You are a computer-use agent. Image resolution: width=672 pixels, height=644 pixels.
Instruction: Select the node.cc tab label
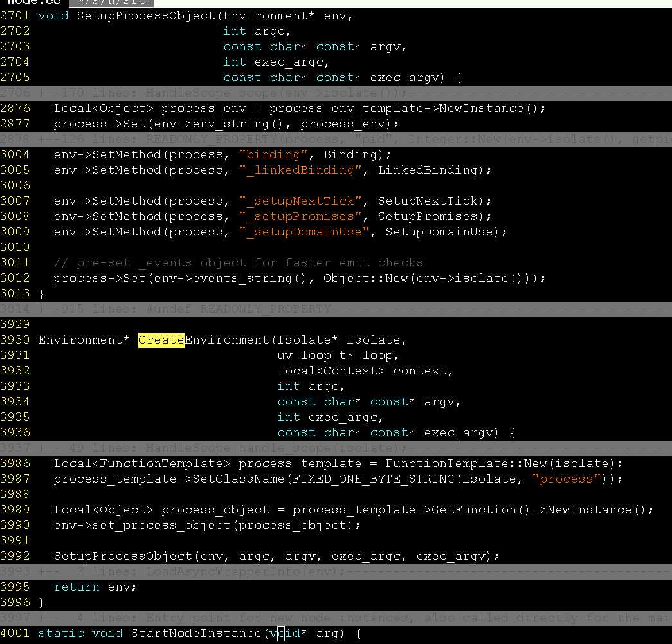(x=34, y=3)
